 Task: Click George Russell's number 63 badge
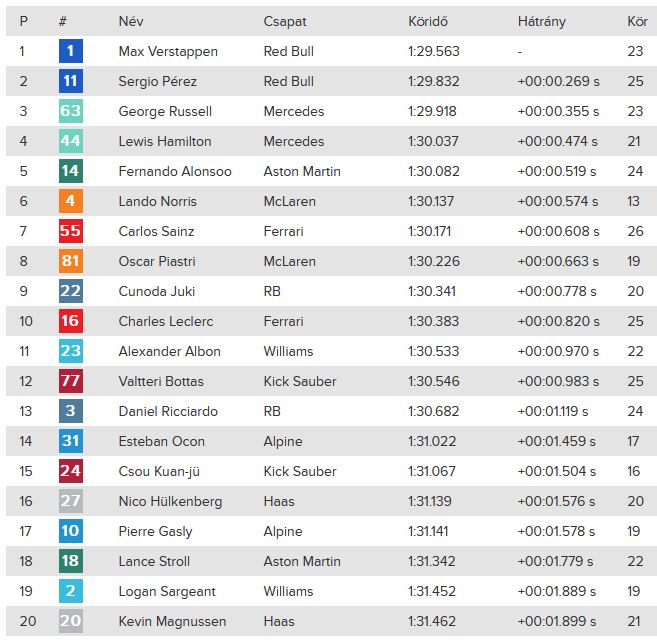(71, 111)
